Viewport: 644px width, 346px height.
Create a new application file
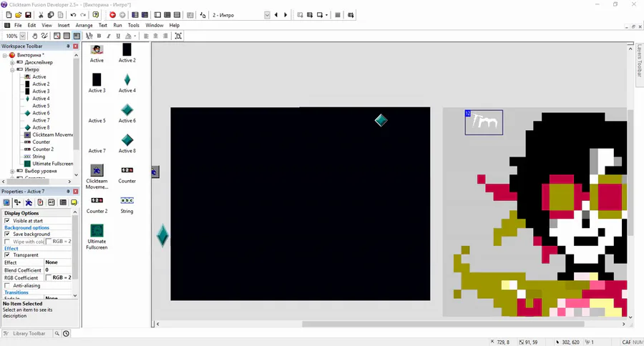pos(9,15)
